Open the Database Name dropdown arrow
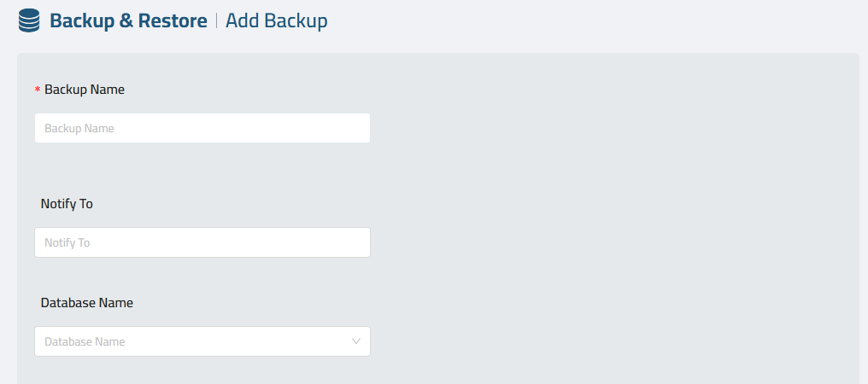 pos(356,341)
